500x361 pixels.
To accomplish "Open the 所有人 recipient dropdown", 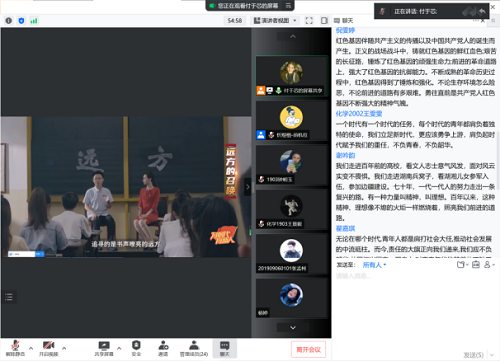I will pyautogui.click(x=374, y=265).
